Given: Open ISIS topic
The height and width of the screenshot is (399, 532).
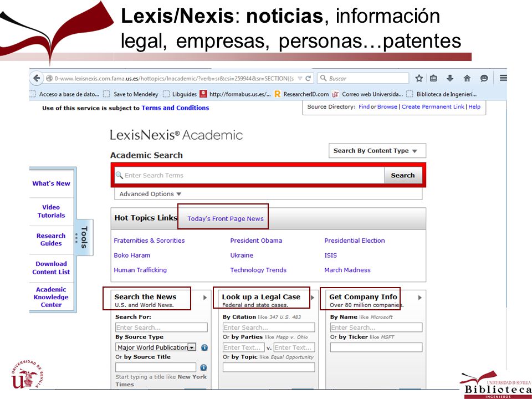Looking at the screenshot, I should pyautogui.click(x=330, y=255).
